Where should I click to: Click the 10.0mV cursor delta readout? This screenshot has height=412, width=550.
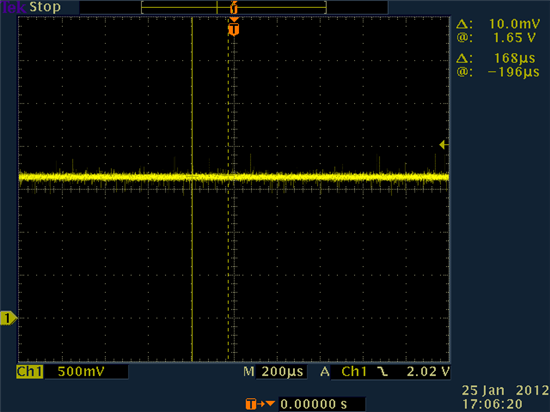click(x=514, y=24)
